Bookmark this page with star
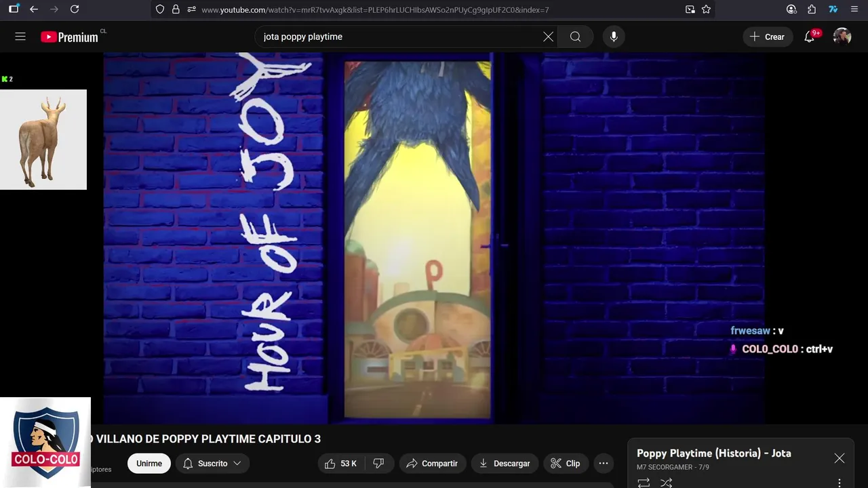 click(706, 9)
